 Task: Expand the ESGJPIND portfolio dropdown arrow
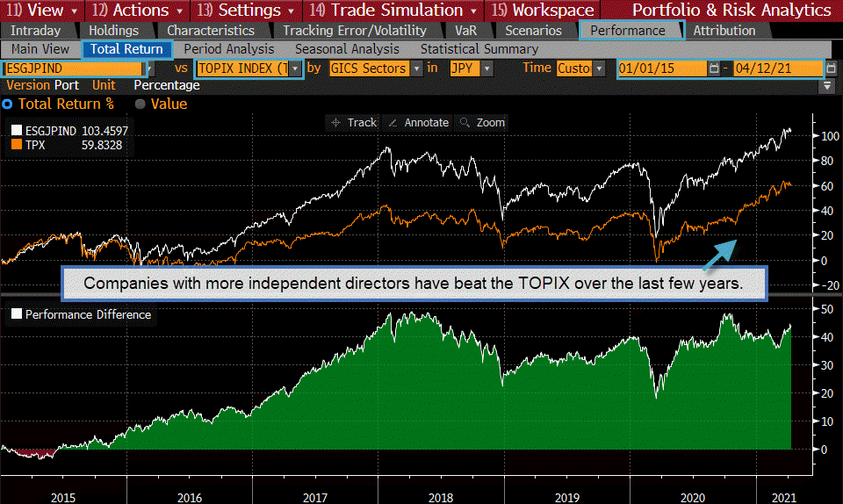pos(150,68)
